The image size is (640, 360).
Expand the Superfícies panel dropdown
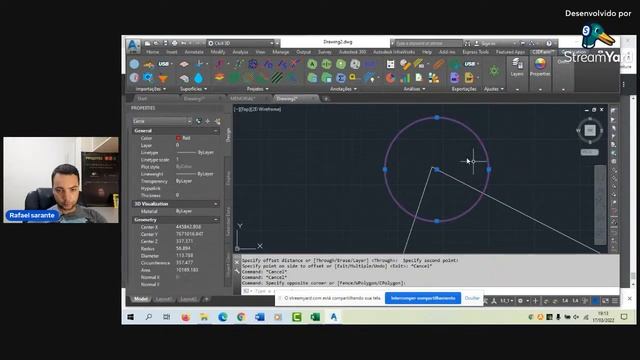[193, 89]
